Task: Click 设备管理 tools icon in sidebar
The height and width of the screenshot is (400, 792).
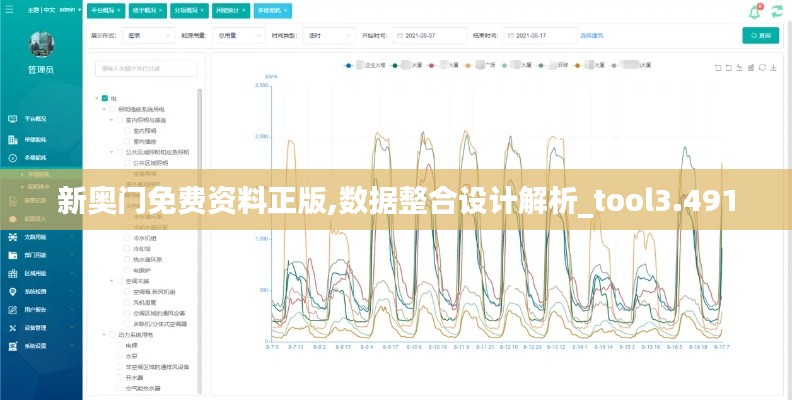Action: [x=13, y=328]
